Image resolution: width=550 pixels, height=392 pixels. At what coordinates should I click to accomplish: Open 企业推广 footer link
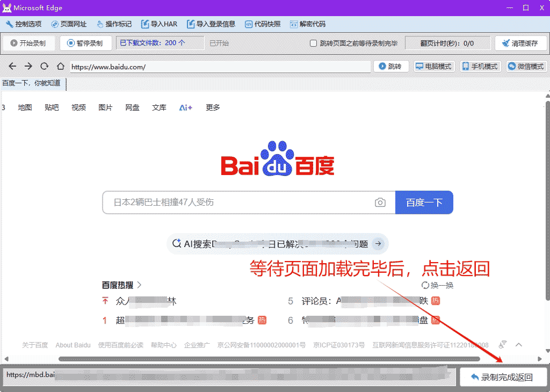(x=197, y=345)
